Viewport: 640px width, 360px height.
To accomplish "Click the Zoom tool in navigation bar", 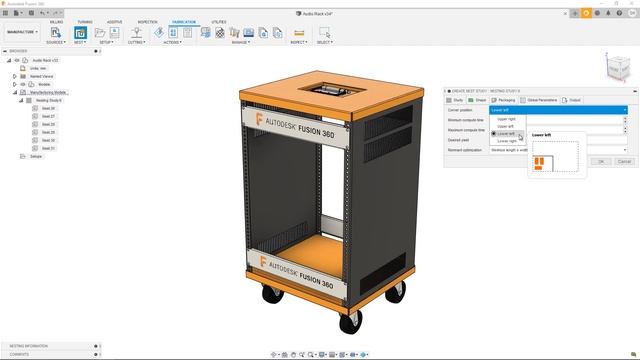I will coord(302,355).
